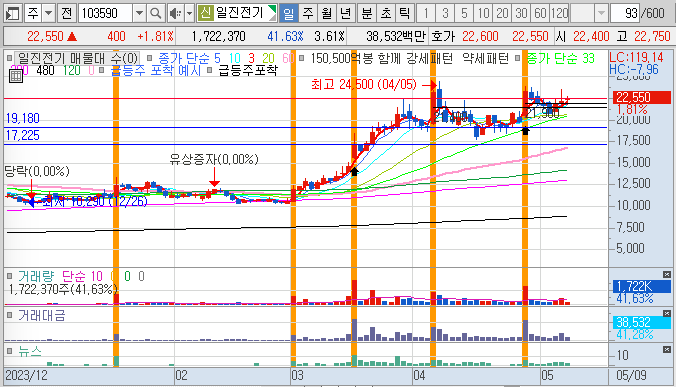The width and height of the screenshot is (676, 387).
Task: Select the 틱 tick period tab
Action: pyautogui.click(x=404, y=13)
